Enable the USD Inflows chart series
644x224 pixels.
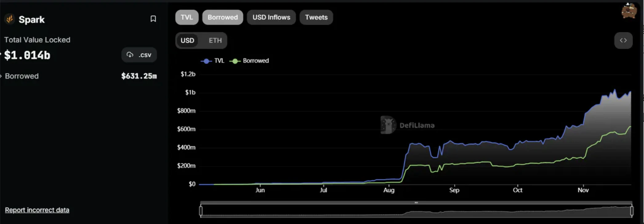tap(271, 17)
